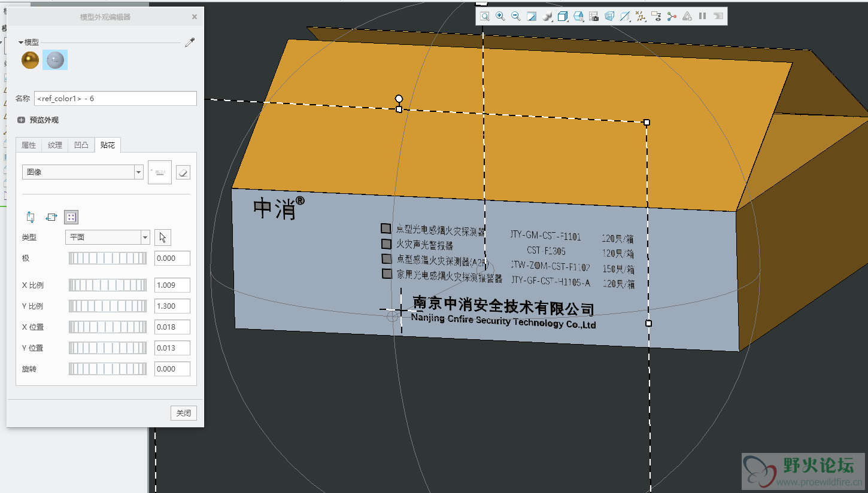Click the Repaint screen icon

pos(532,17)
